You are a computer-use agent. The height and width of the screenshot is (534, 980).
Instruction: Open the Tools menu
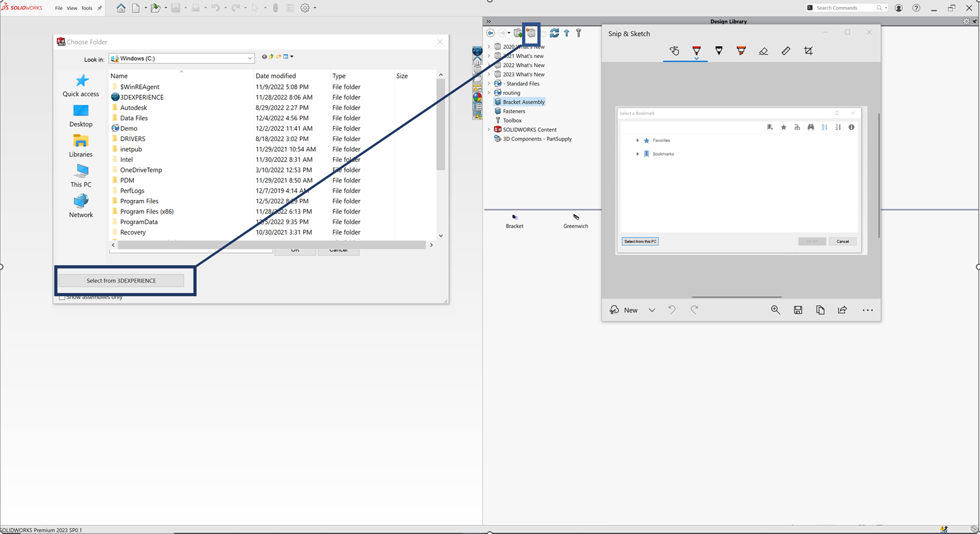coord(87,8)
